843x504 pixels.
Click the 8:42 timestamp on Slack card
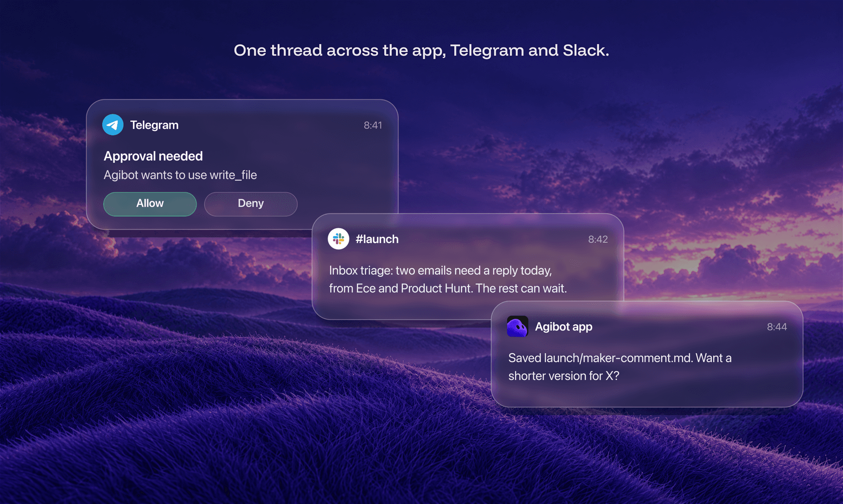pyautogui.click(x=598, y=239)
